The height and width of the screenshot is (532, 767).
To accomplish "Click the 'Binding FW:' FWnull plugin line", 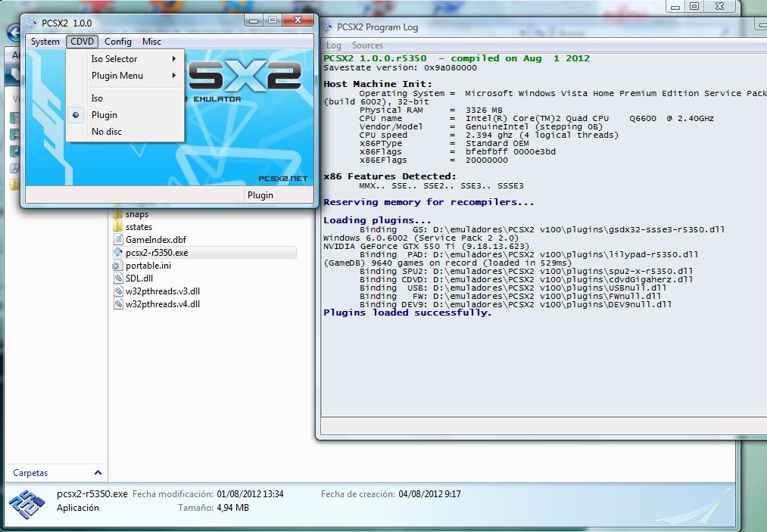I will [510, 296].
